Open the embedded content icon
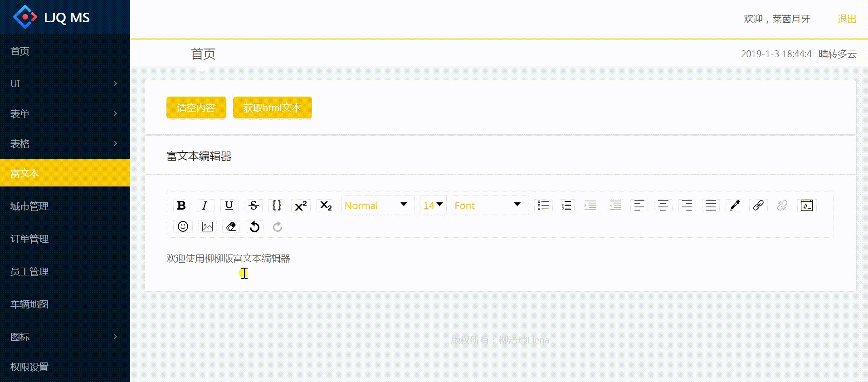 tap(807, 206)
